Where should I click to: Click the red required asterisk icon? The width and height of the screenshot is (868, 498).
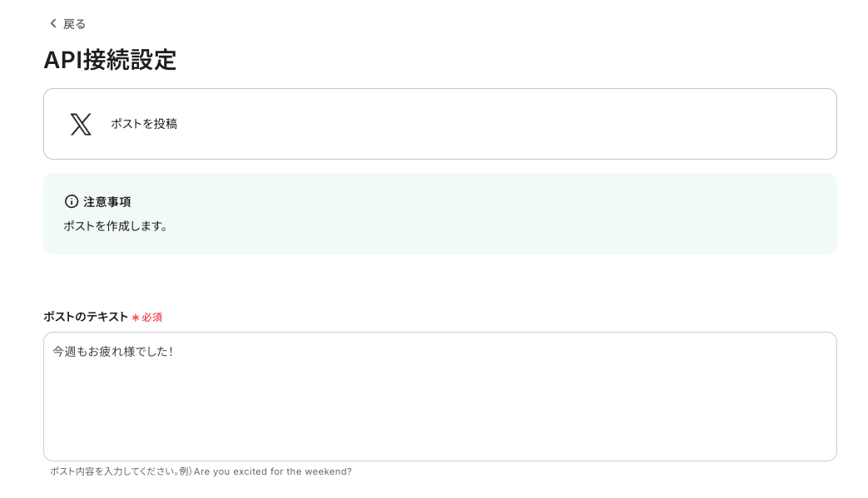tap(136, 318)
